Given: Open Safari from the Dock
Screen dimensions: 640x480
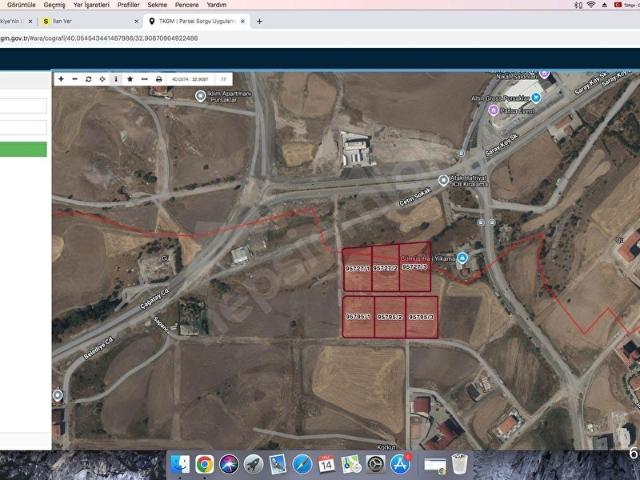Looking at the screenshot, I should point(302,464).
